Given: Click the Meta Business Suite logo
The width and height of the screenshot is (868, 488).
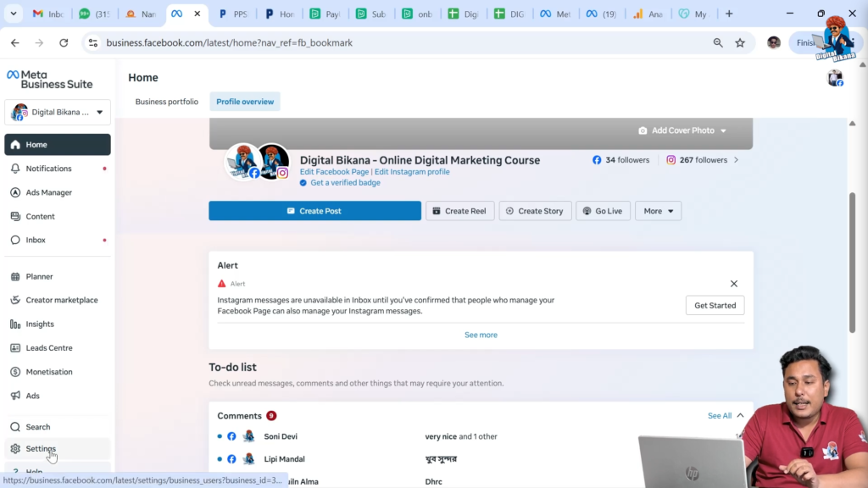Looking at the screenshot, I should 50,80.
